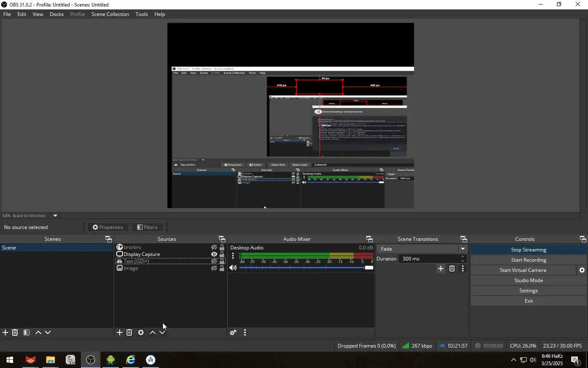588x368 pixels.
Task: Hide the Display Capture source
Action: 214,254
